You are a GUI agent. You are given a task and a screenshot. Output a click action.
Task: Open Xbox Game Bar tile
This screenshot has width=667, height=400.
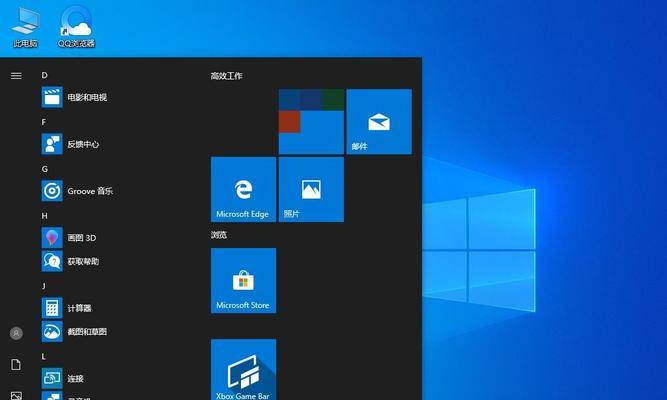243,369
